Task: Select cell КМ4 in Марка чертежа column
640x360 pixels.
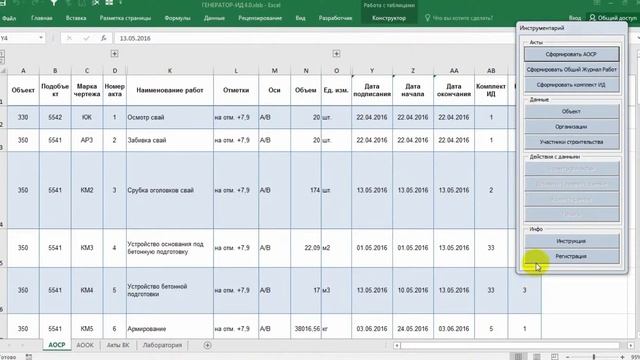Action: (x=87, y=290)
